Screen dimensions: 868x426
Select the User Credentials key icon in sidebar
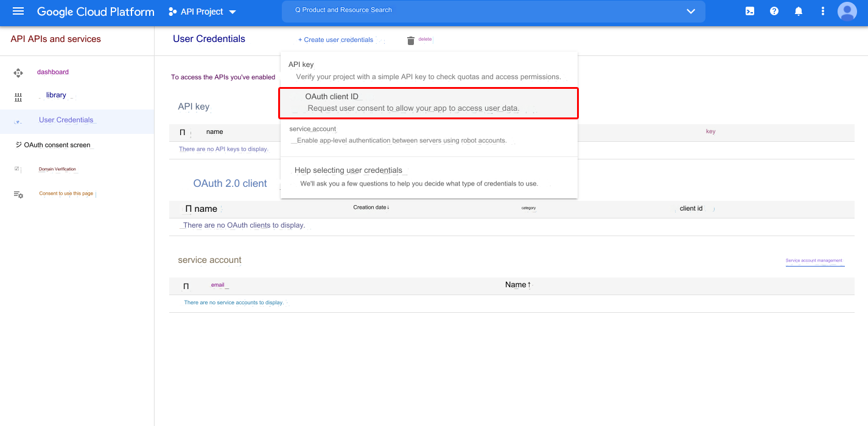point(18,122)
